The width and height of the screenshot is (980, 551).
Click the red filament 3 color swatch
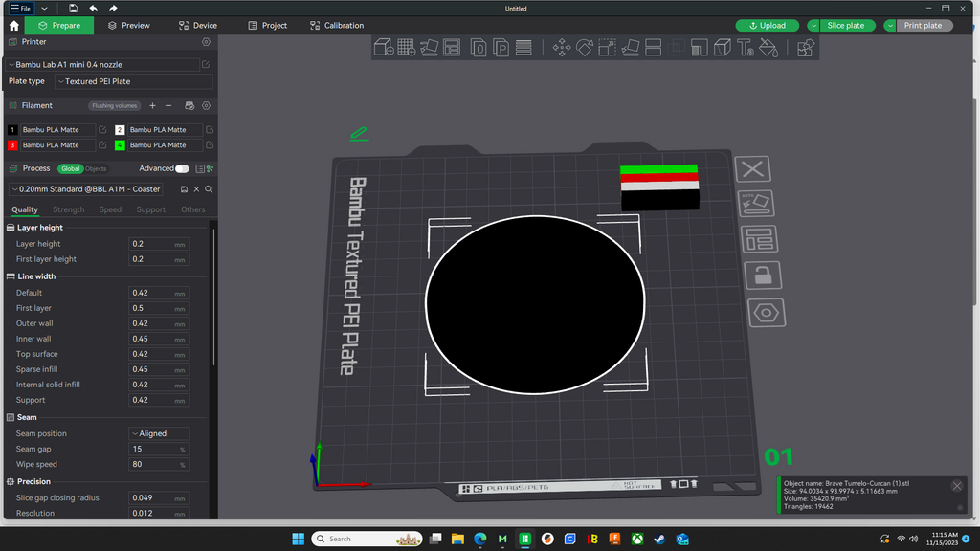(12, 145)
